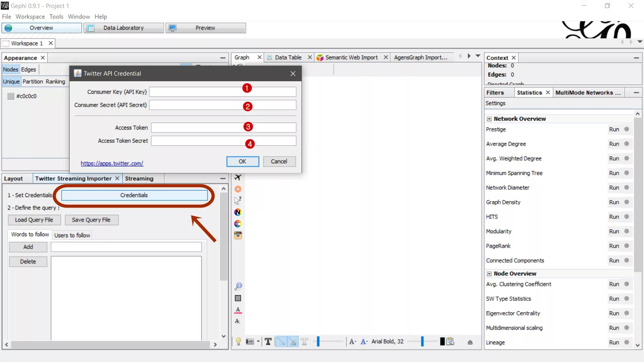Screen dimensions: 644x362
Task: Close the Data Table tab
Action: [x=310, y=57]
